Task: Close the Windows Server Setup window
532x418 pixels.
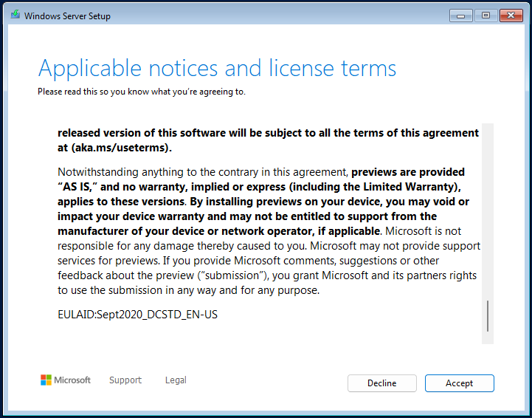Action: (511, 16)
